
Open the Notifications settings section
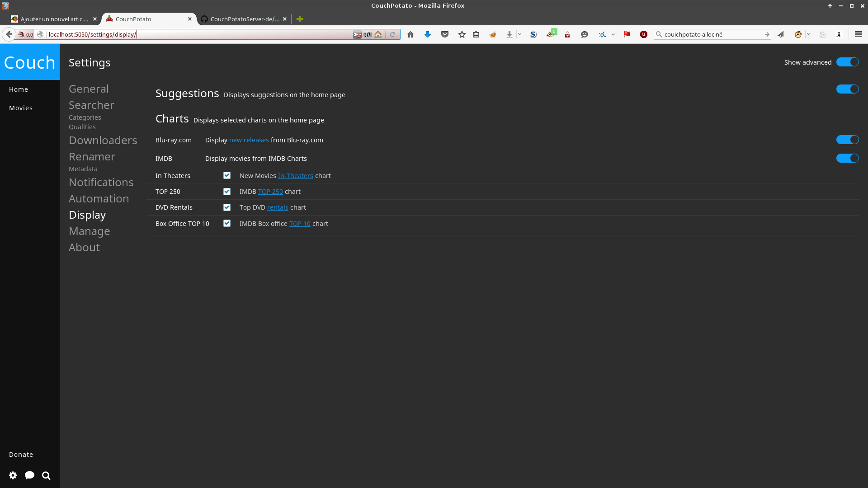click(101, 183)
